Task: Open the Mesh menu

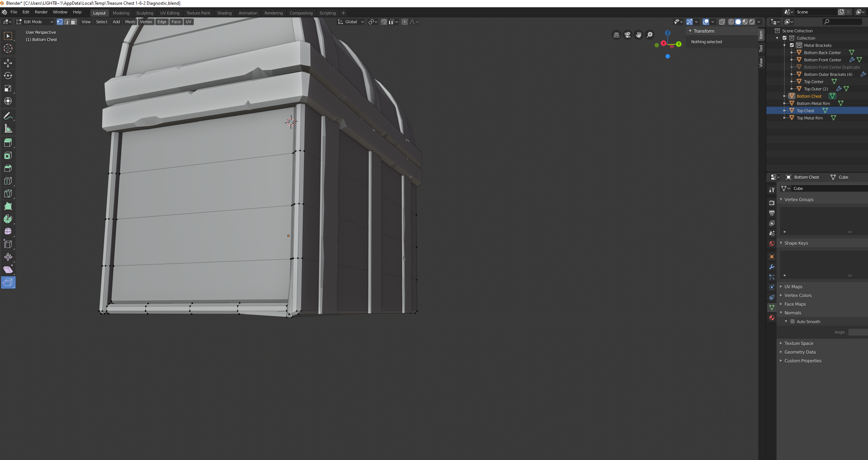Action: pyautogui.click(x=130, y=22)
